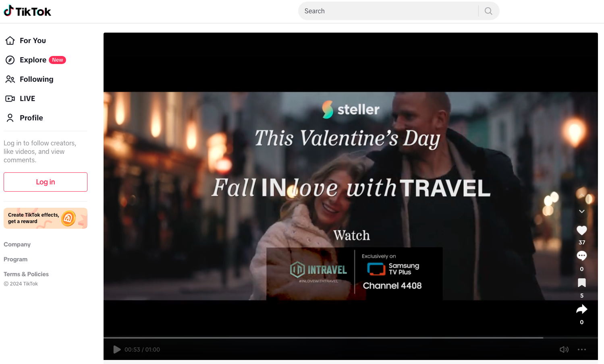Open Create TikTok effects reward banner

(46, 218)
